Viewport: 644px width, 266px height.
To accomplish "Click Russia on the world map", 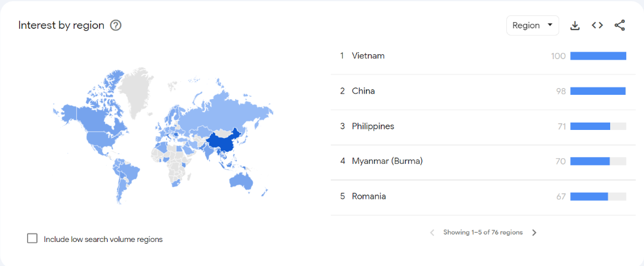I will click(x=226, y=113).
